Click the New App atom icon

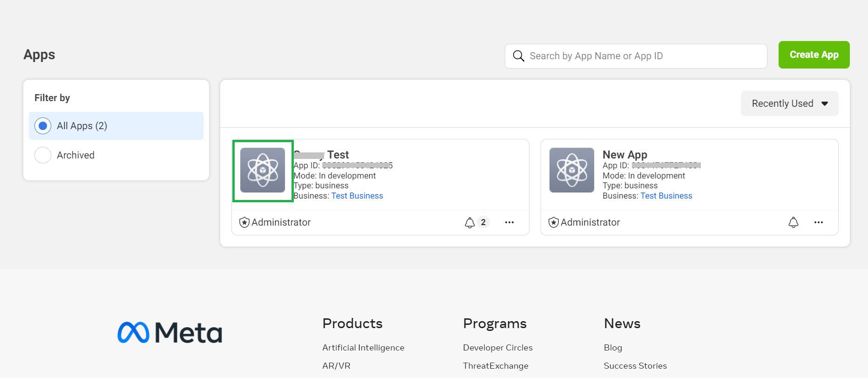[571, 170]
